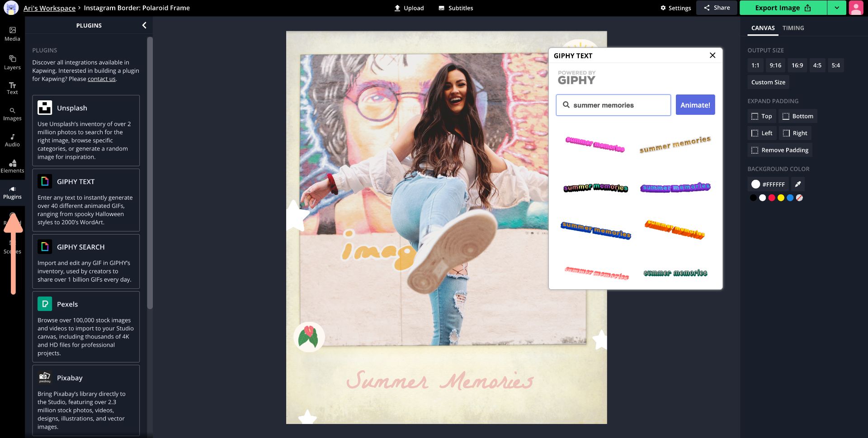The width and height of the screenshot is (868, 438).
Task: Open the Media sidebar panel
Action: [x=12, y=34]
